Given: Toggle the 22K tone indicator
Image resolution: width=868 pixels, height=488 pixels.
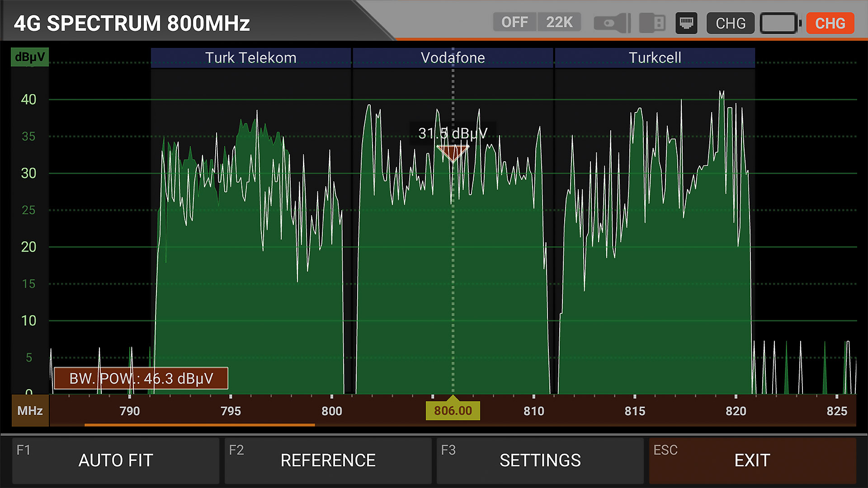Looking at the screenshot, I should coord(559,22).
